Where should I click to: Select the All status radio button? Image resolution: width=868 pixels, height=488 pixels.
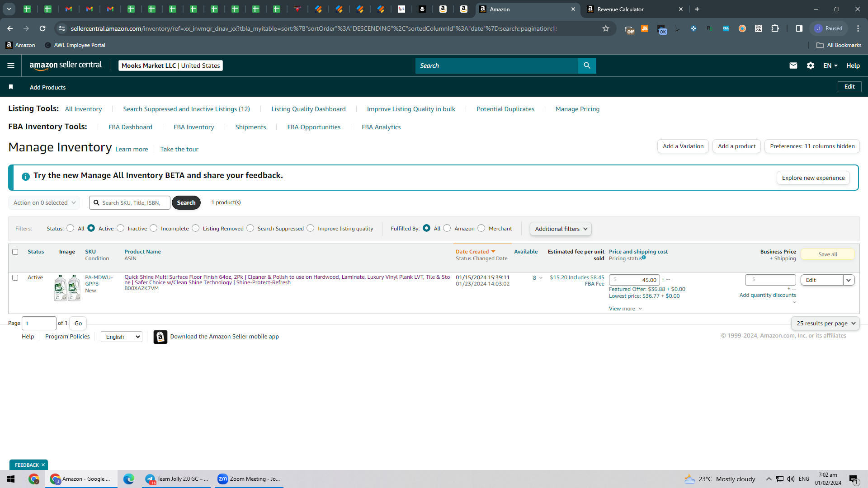click(70, 228)
